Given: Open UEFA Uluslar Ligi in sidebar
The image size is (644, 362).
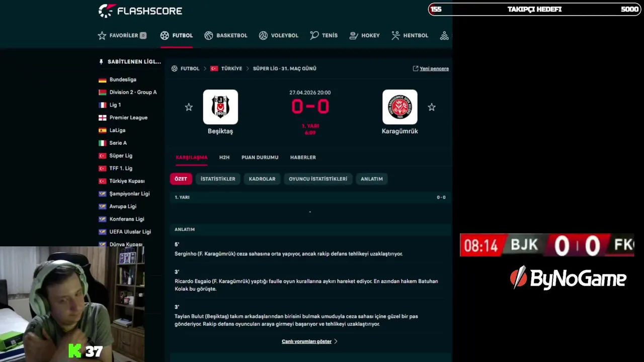Looking at the screenshot, I should [x=130, y=232].
